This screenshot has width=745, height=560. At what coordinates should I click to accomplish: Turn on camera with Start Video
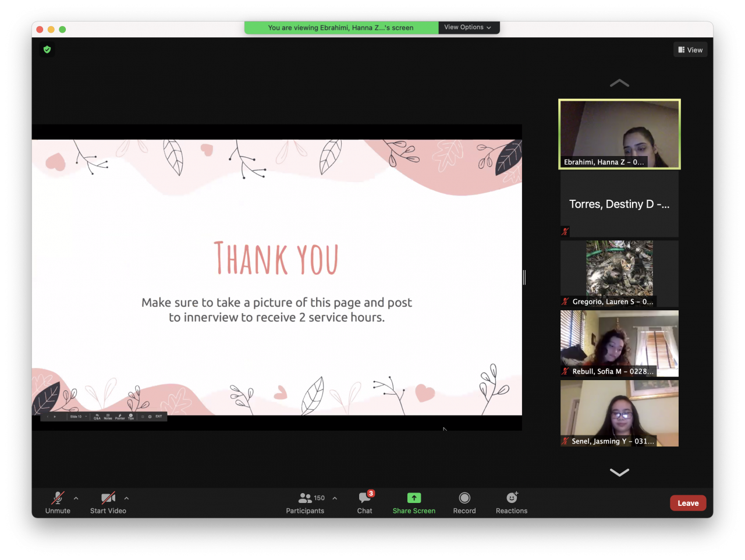click(x=108, y=498)
